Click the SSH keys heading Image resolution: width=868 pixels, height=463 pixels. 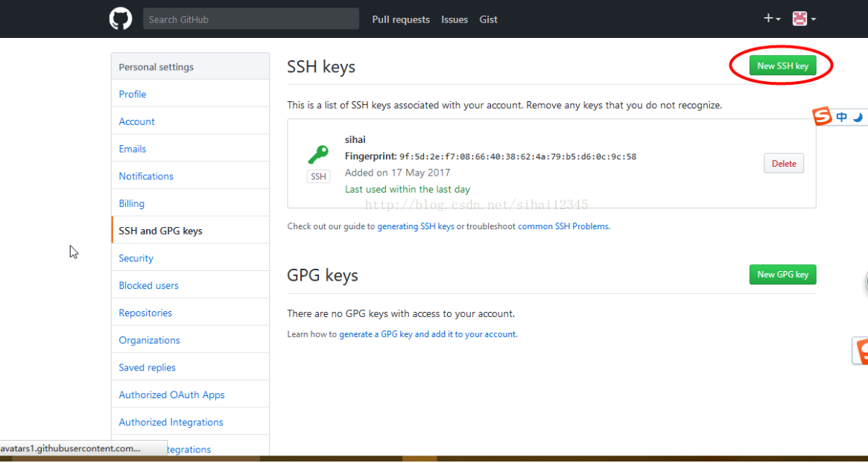(x=321, y=67)
